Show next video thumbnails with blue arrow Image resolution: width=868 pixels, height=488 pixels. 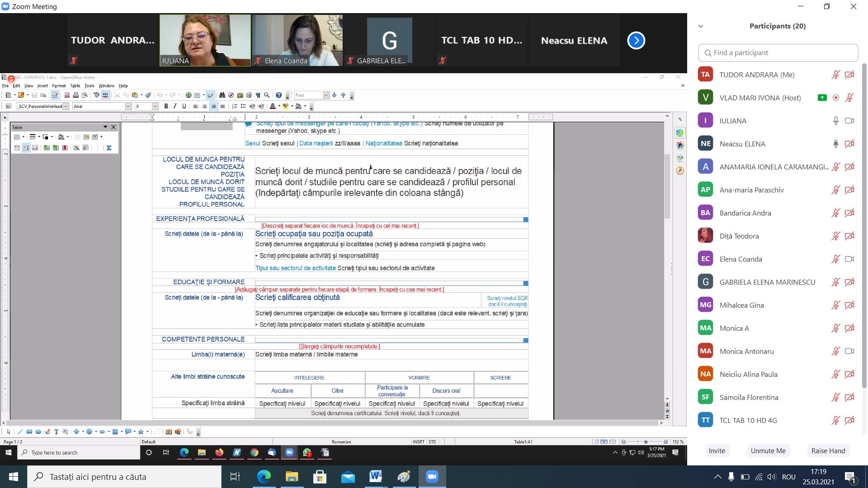(x=636, y=41)
